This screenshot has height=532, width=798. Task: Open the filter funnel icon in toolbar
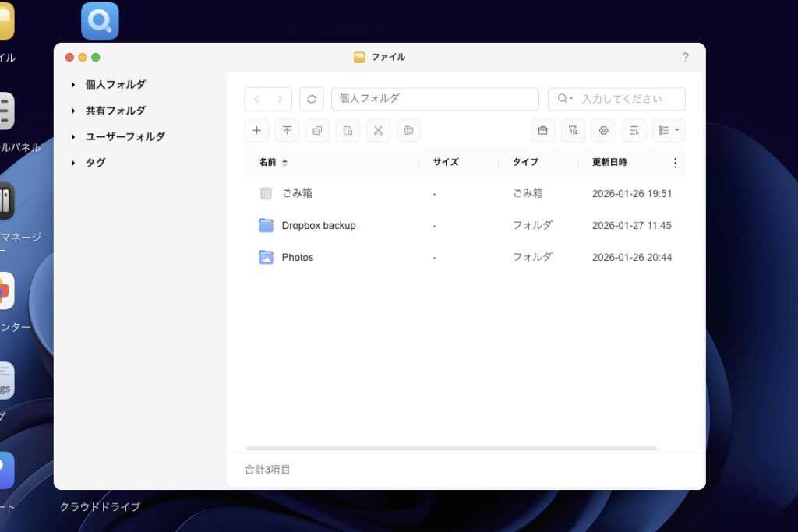pyautogui.click(x=573, y=130)
